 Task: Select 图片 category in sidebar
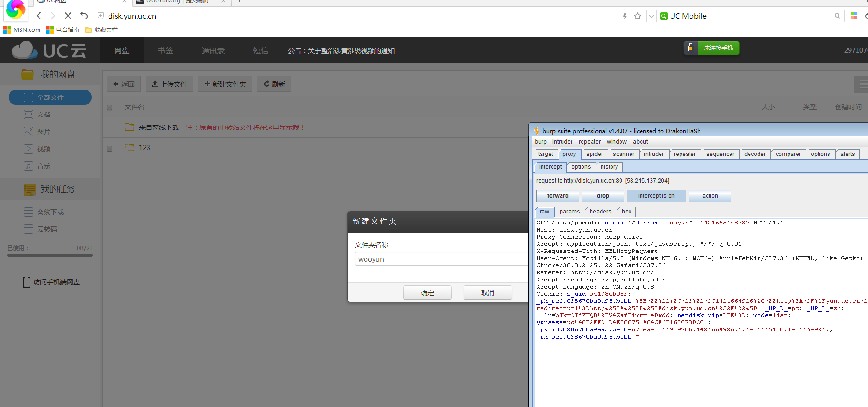(37, 132)
